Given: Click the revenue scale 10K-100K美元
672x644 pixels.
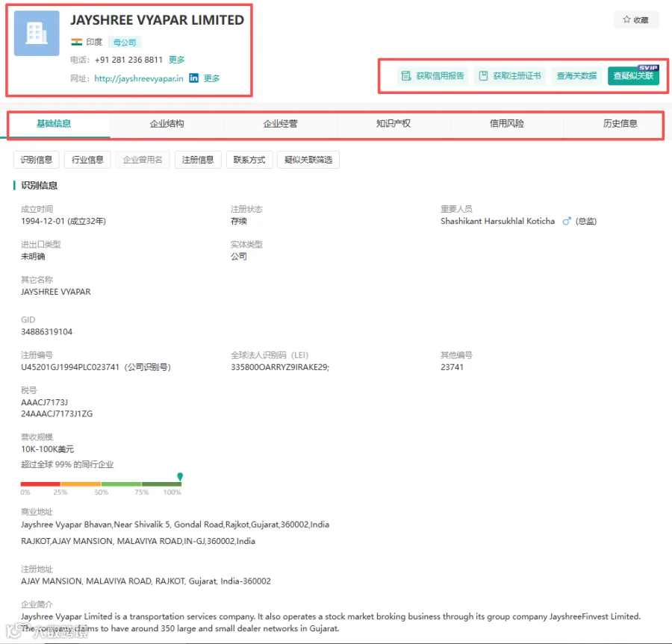Looking at the screenshot, I should point(48,449).
